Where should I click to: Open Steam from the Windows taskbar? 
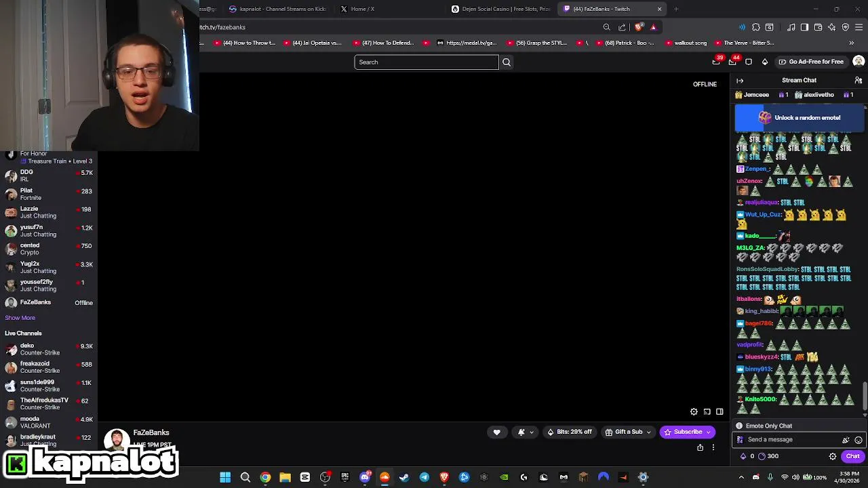tap(405, 477)
